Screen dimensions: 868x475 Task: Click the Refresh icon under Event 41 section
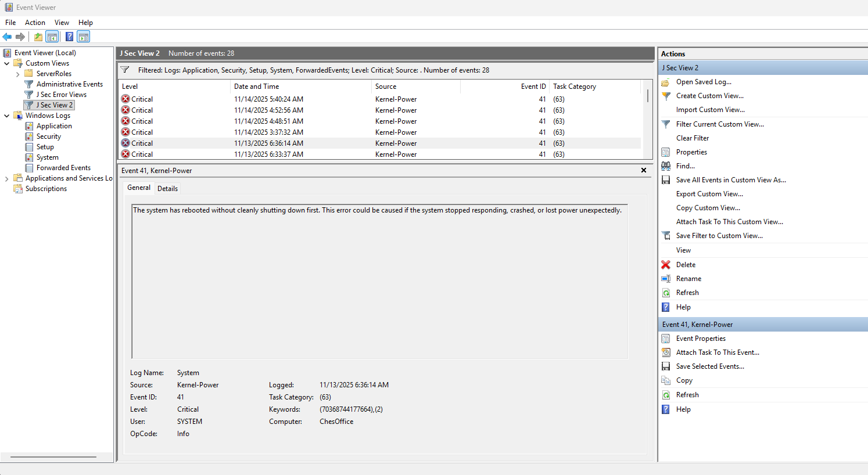point(666,395)
